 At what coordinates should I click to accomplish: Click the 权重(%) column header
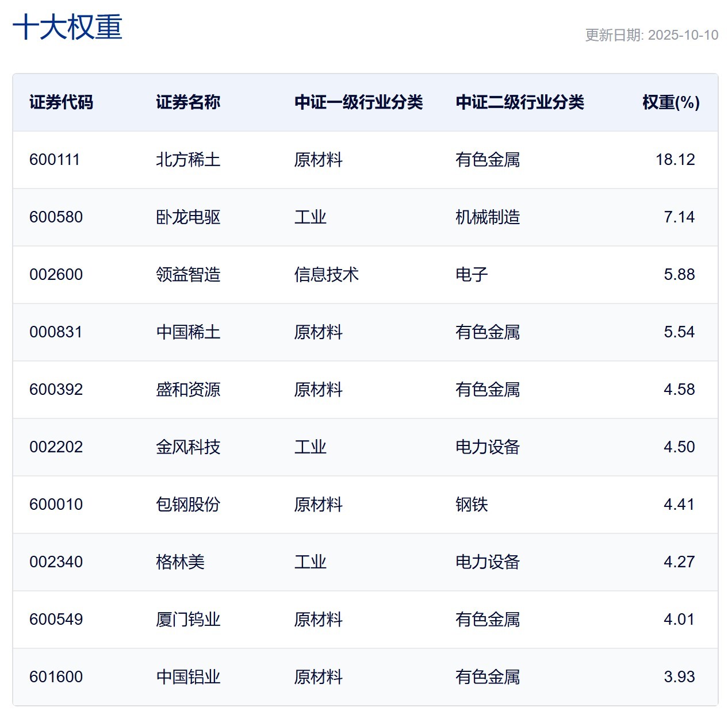671,102
